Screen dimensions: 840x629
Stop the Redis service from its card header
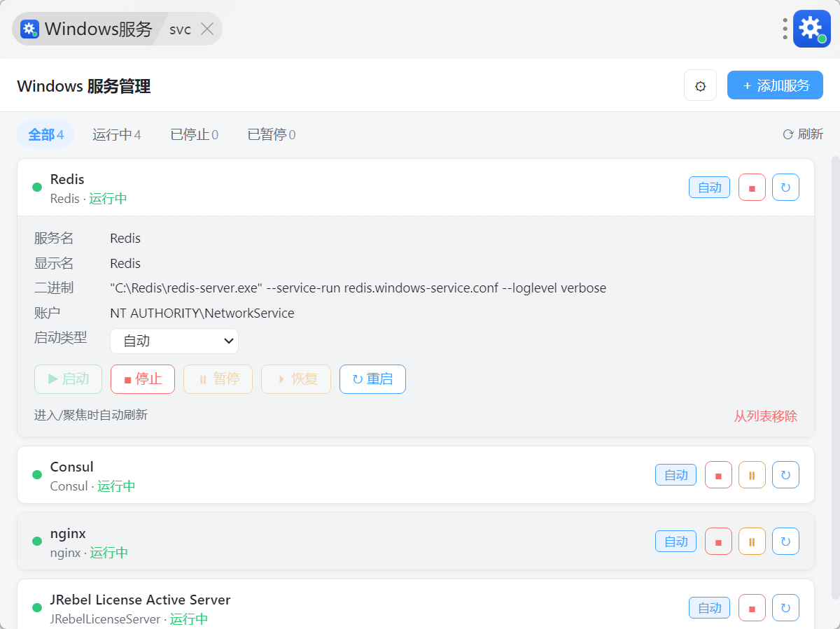[x=752, y=188]
